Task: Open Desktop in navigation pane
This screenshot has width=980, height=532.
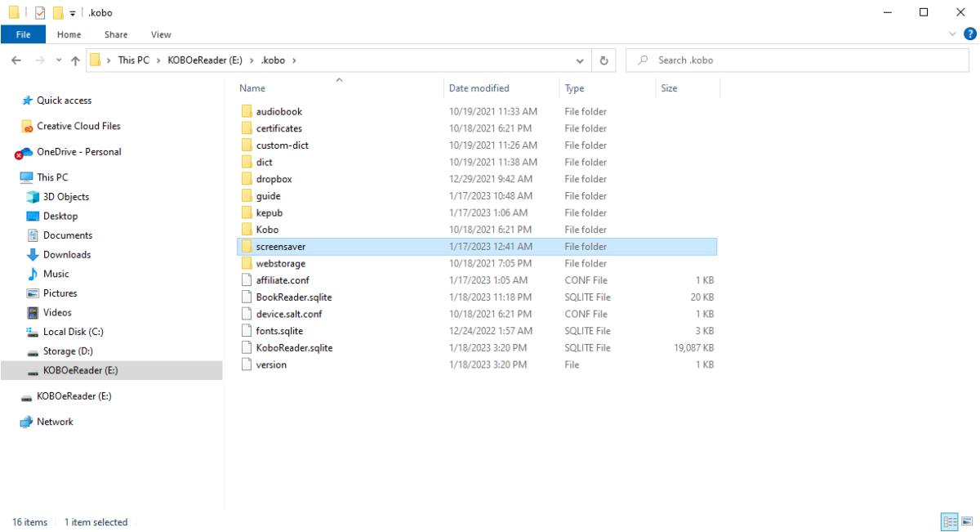Action: point(60,217)
